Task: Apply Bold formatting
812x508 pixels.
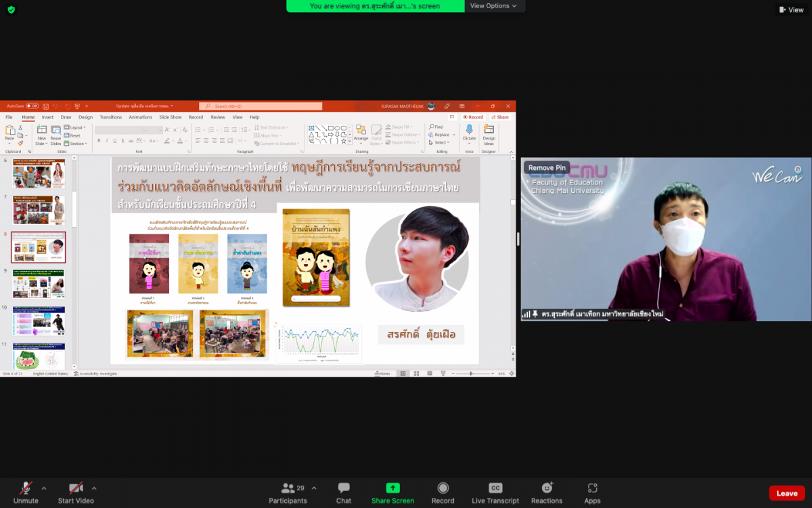Action: [x=99, y=141]
